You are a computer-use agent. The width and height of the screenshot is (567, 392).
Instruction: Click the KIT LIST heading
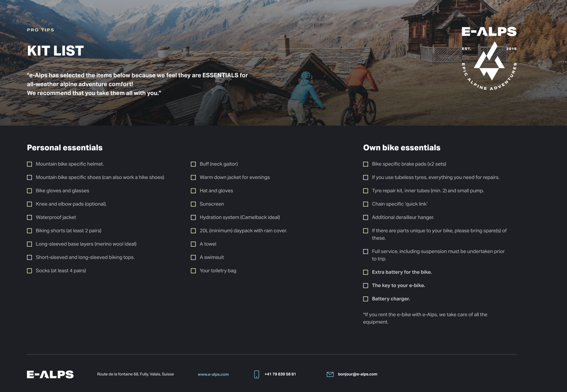click(56, 51)
